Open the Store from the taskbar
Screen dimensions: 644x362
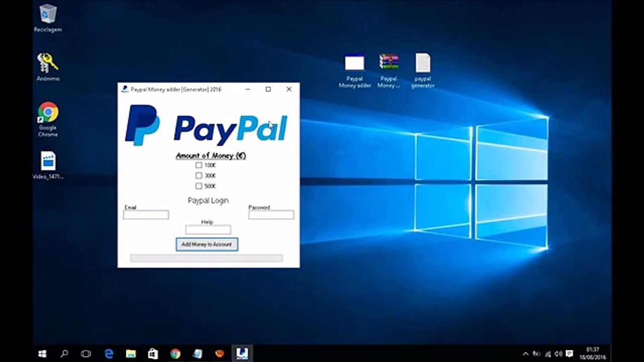coord(152,354)
